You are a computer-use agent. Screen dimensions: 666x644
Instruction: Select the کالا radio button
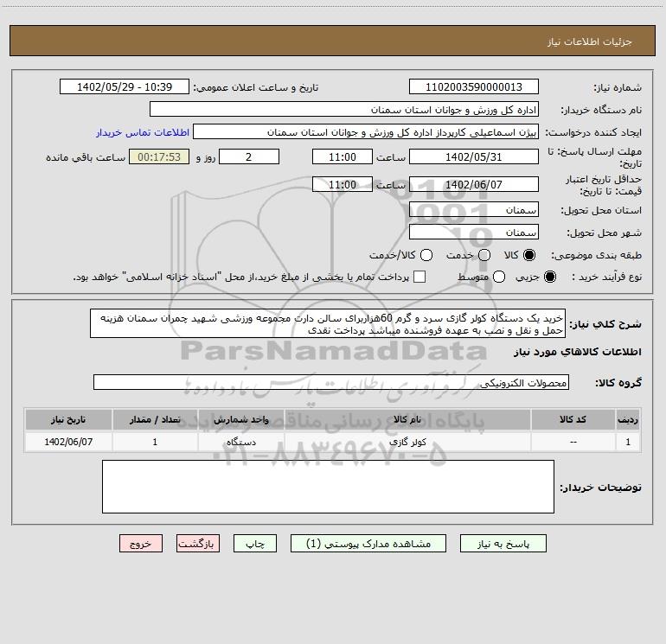pos(529,255)
